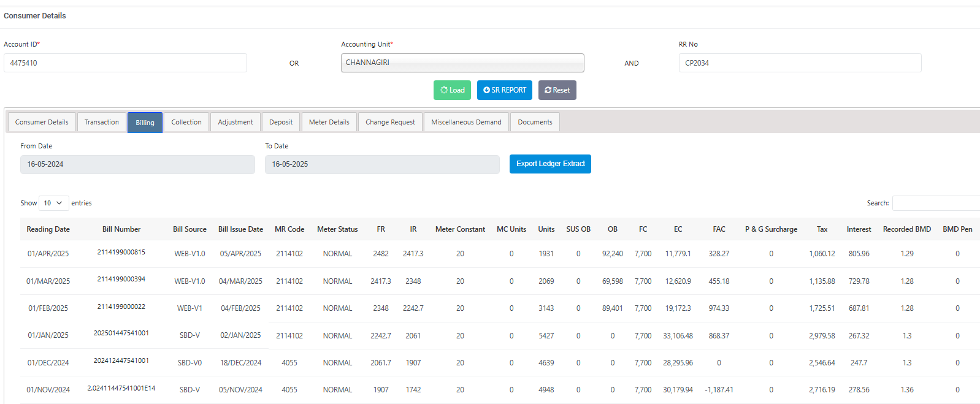Sort by Meter Constant column

pos(460,229)
